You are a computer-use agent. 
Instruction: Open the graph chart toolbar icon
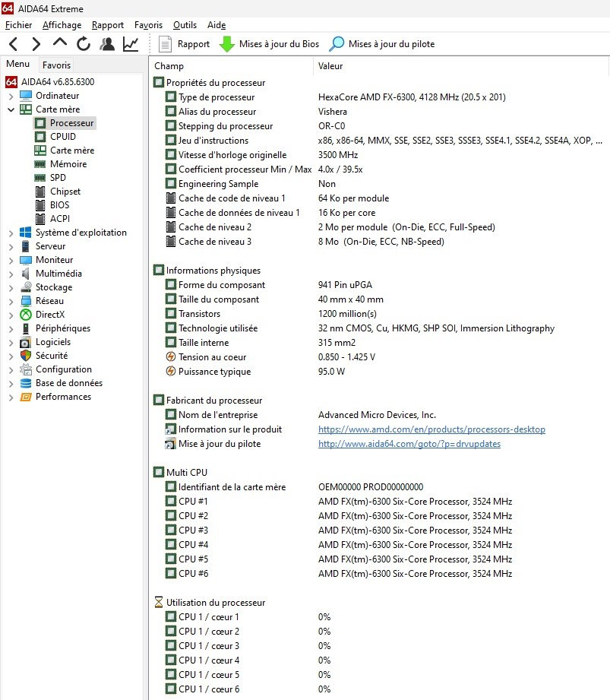[x=131, y=44]
